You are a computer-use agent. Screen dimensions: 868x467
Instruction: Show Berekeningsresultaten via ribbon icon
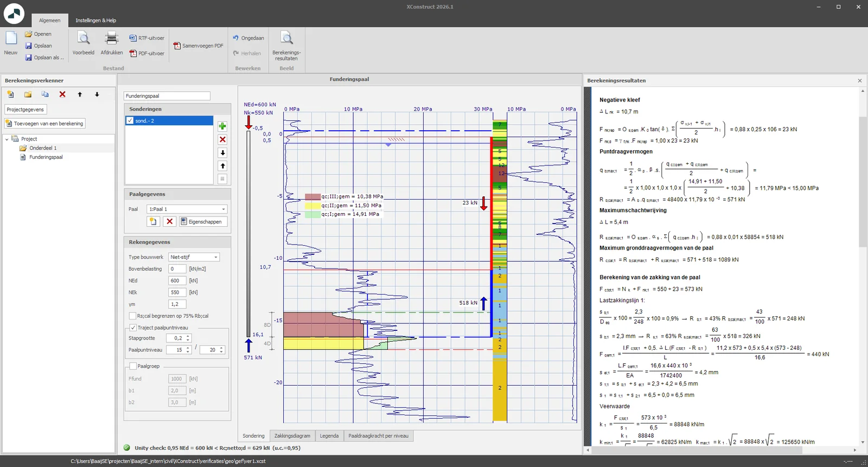[x=286, y=39]
